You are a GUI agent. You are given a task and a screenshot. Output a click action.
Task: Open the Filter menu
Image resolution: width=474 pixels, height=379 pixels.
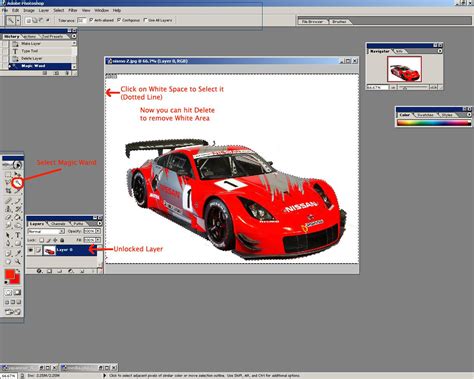73,11
